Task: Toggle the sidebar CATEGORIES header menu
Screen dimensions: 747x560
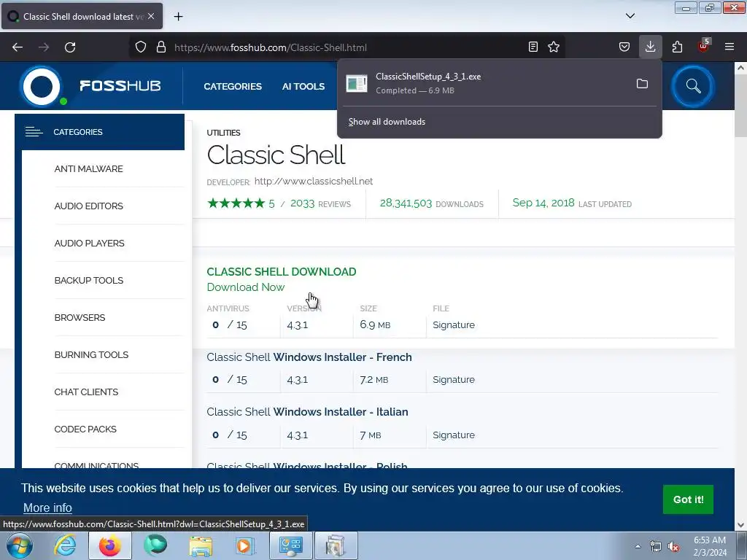Action: coord(99,132)
